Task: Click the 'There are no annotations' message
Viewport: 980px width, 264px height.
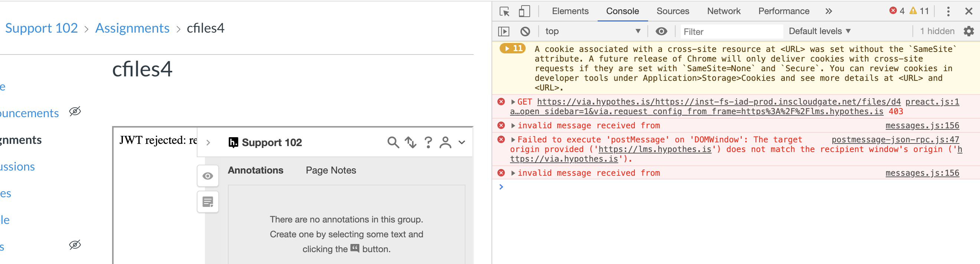Action: 346,234
